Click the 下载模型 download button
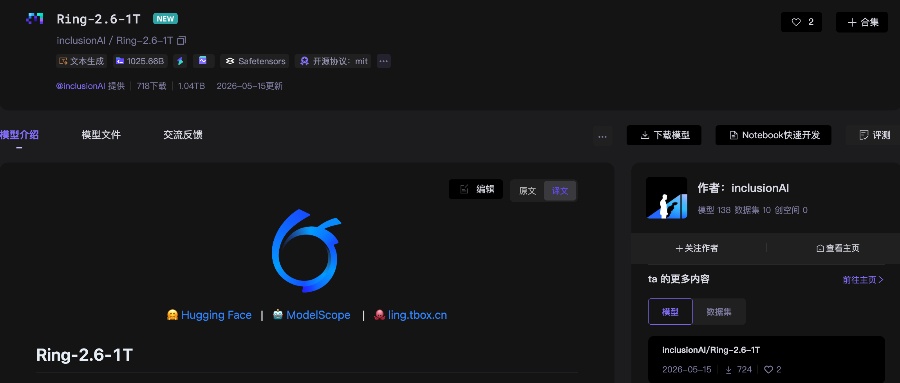The width and height of the screenshot is (900, 383). 664,135
